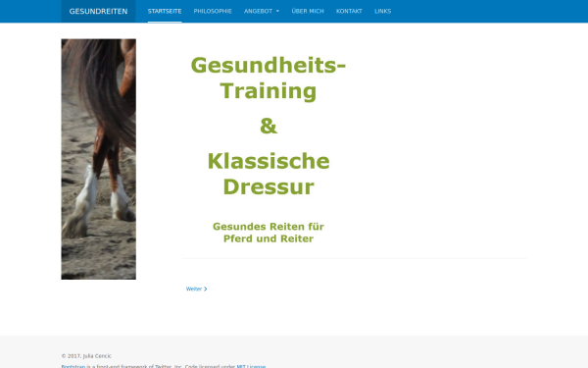Click the Klassische Dressur heading
The height and width of the screenshot is (368, 588).
point(269,174)
